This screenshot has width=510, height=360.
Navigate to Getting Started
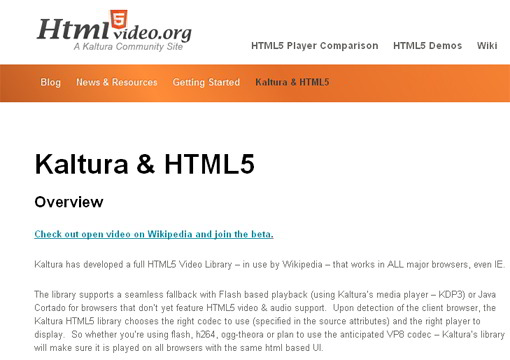point(206,82)
